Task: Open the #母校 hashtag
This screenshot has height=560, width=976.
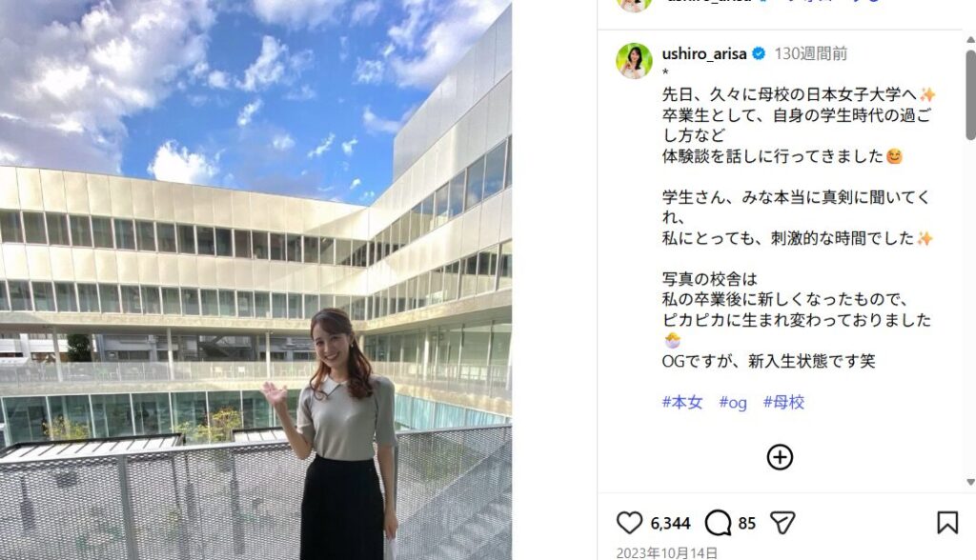Action: [x=783, y=402]
